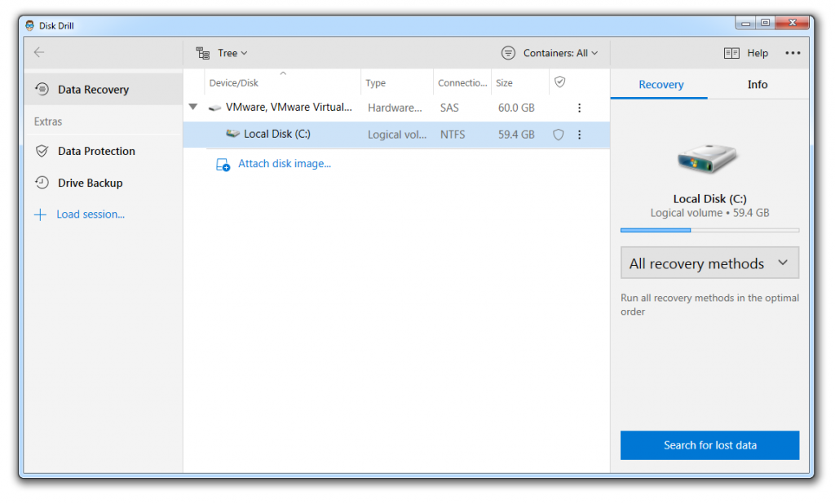Open All recovery methods selector
835x504 pixels.
point(709,263)
